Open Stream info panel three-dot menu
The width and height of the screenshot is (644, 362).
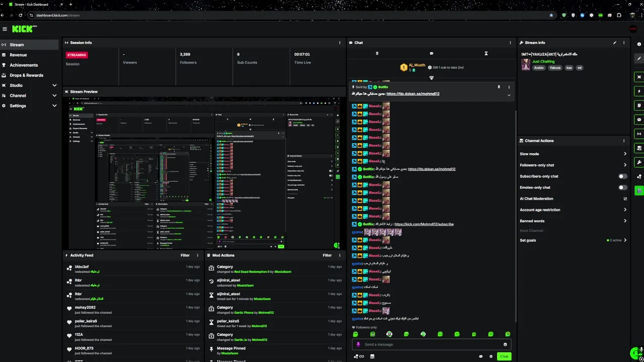click(x=624, y=43)
